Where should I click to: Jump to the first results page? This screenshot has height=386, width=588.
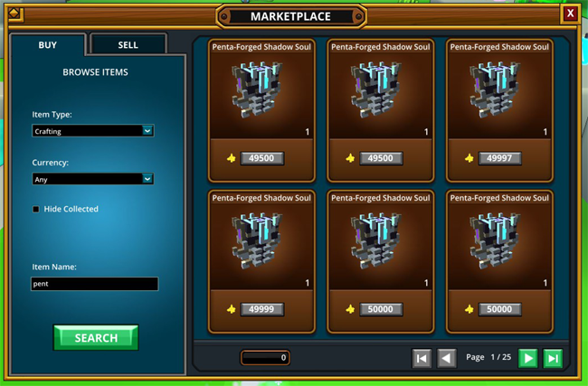click(x=422, y=358)
